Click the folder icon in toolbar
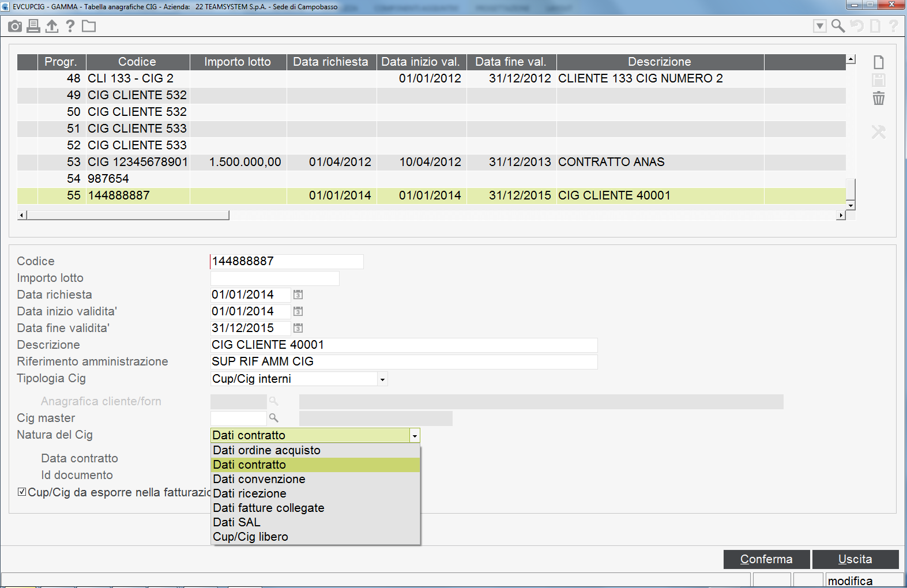This screenshot has width=907, height=588. pyautogui.click(x=89, y=26)
